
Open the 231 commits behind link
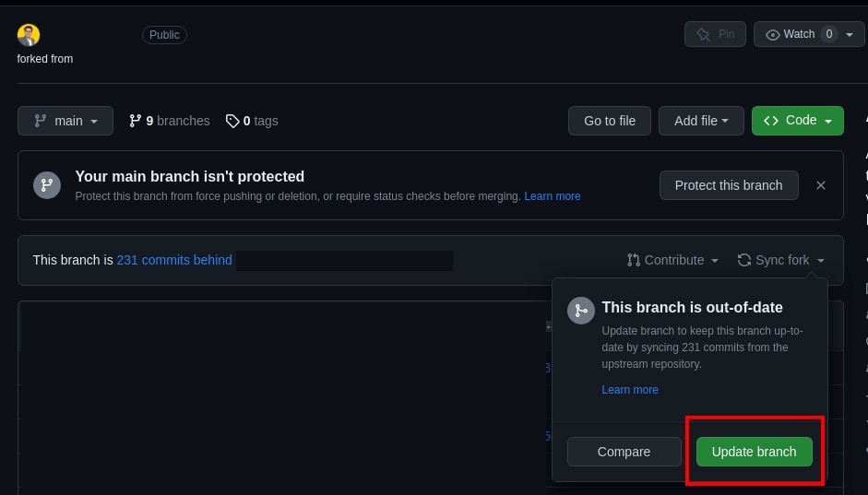[174, 260]
